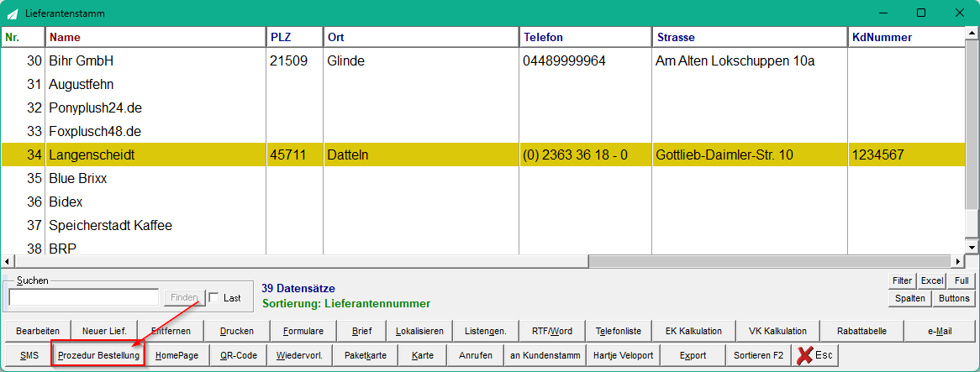The height and width of the screenshot is (372, 980).
Task: Click the QR-Code button
Action: 239,355
